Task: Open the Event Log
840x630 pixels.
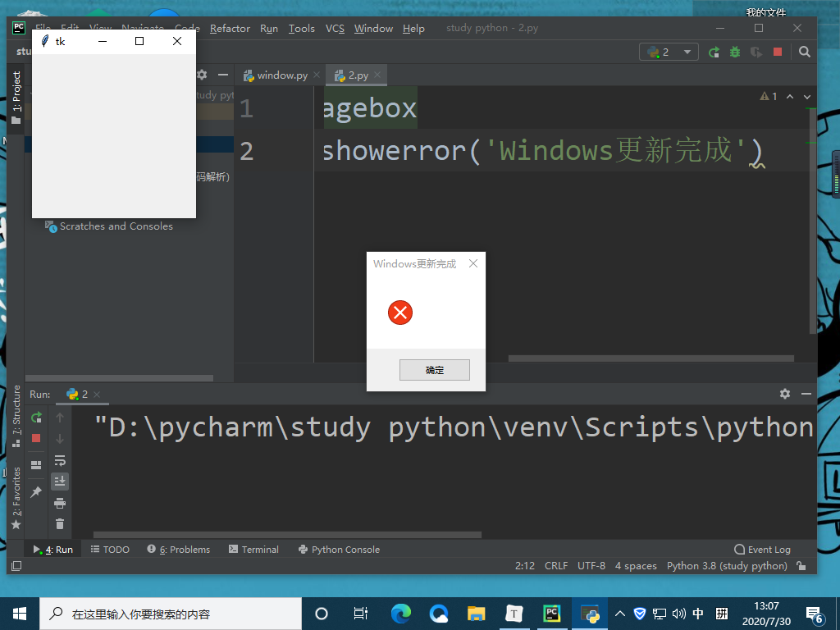Action: pyautogui.click(x=762, y=549)
